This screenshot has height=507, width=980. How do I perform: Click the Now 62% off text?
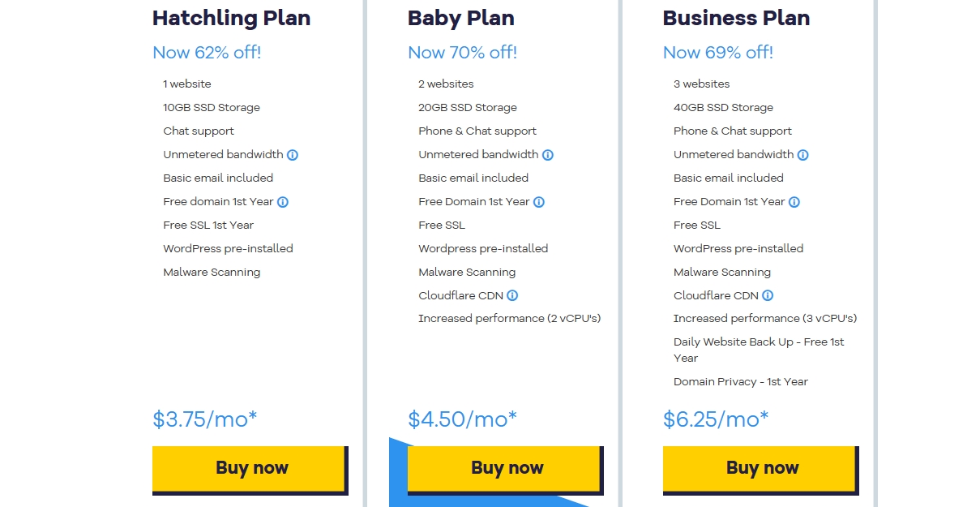[x=207, y=53]
